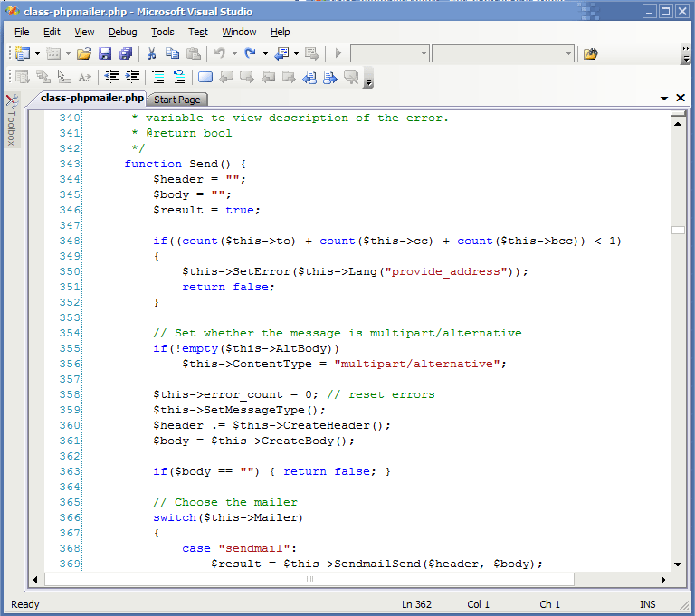Open the wide Find combo box
695x616 pixels.
coord(503,53)
